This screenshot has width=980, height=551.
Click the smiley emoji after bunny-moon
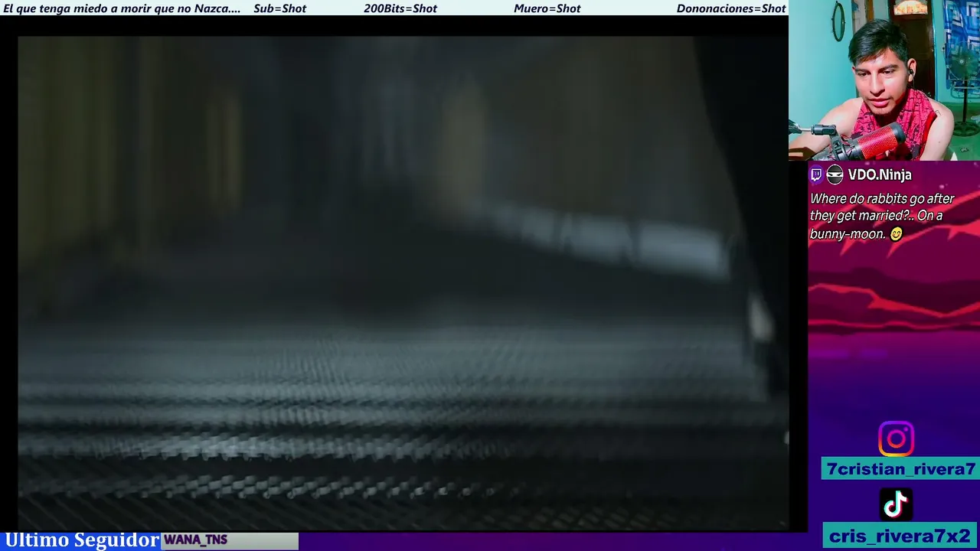[896, 234]
